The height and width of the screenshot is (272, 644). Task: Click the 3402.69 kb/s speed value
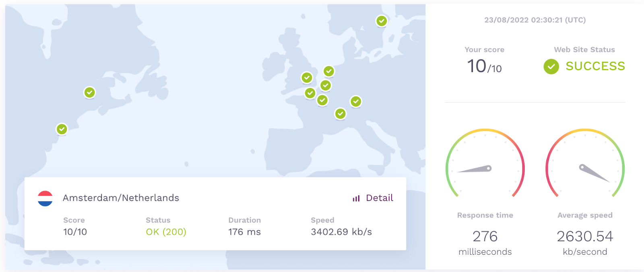pyautogui.click(x=341, y=232)
